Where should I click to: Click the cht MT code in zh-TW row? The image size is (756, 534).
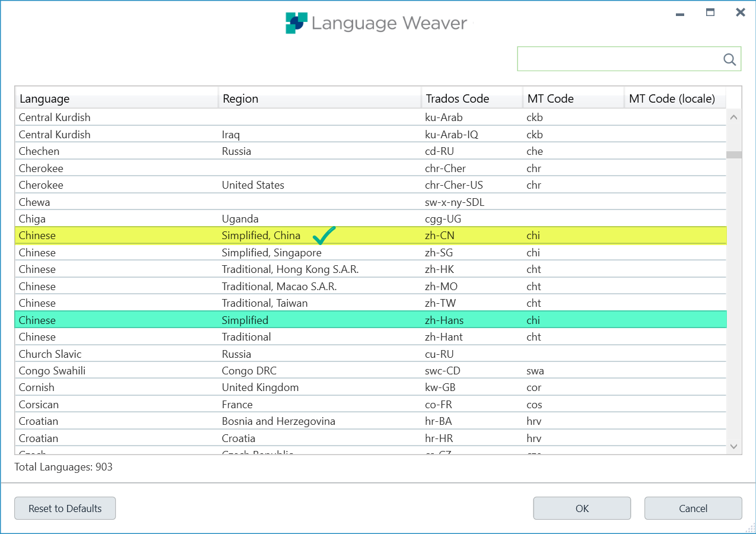click(534, 303)
